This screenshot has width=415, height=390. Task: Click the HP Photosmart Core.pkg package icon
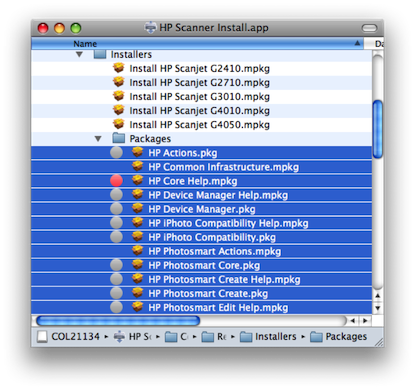137,265
